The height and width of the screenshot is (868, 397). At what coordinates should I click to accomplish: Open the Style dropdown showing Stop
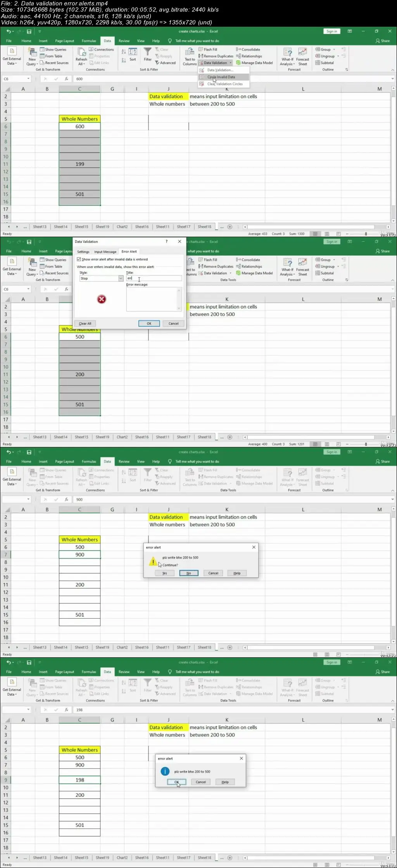tap(121, 278)
